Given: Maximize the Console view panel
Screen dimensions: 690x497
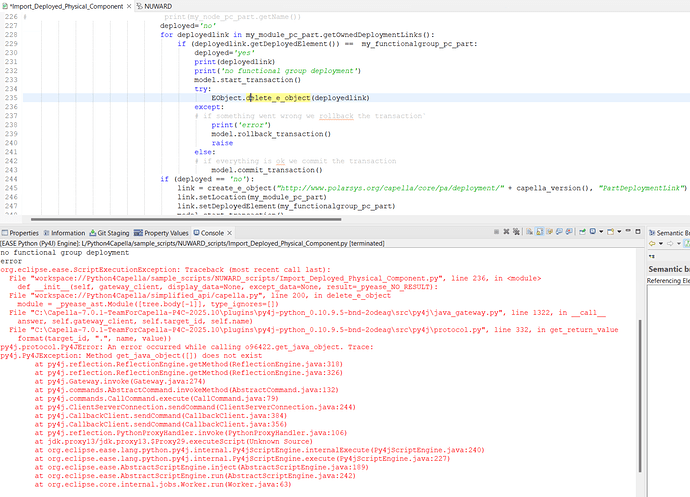Looking at the screenshot, I should click(638, 232).
